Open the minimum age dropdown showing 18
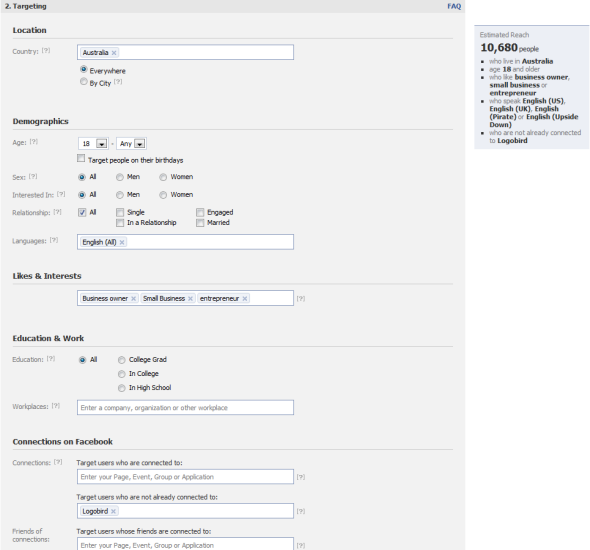The image size is (590, 550). pyautogui.click(x=93, y=144)
